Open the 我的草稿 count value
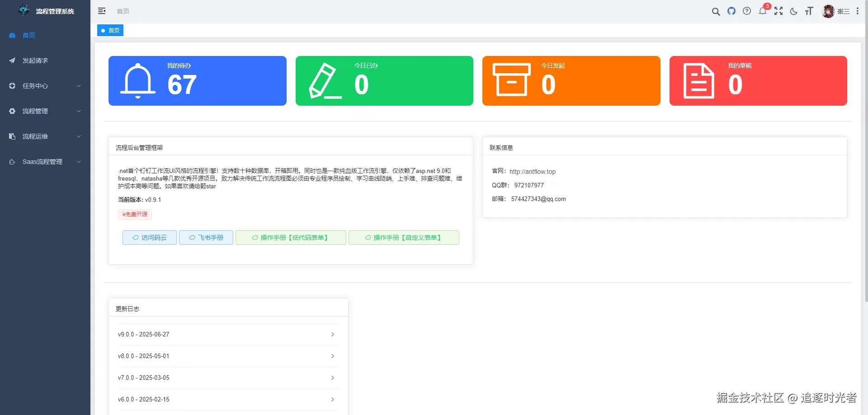 tap(735, 85)
